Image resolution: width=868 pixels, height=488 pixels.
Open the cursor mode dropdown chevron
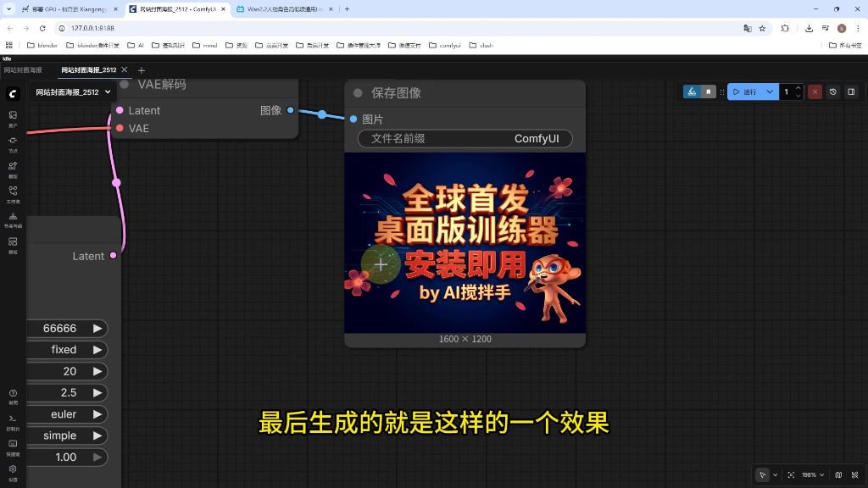775,474
